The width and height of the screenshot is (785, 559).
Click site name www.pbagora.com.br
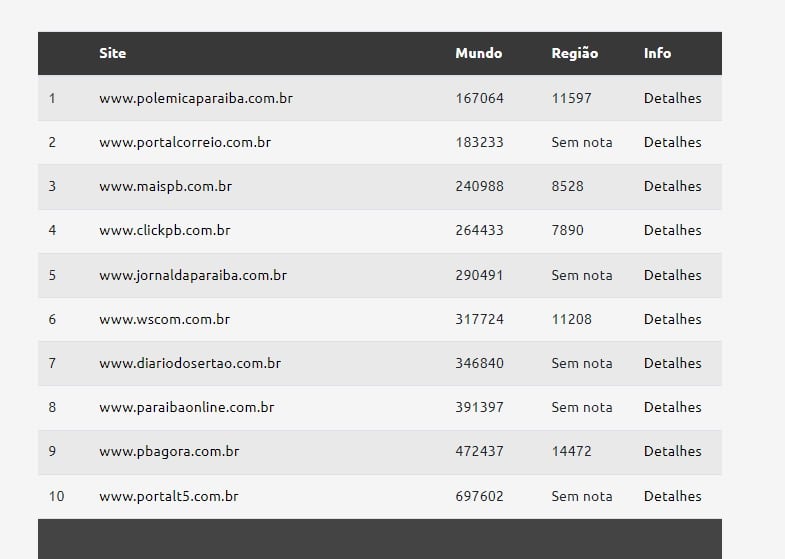(x=169, y=452)
